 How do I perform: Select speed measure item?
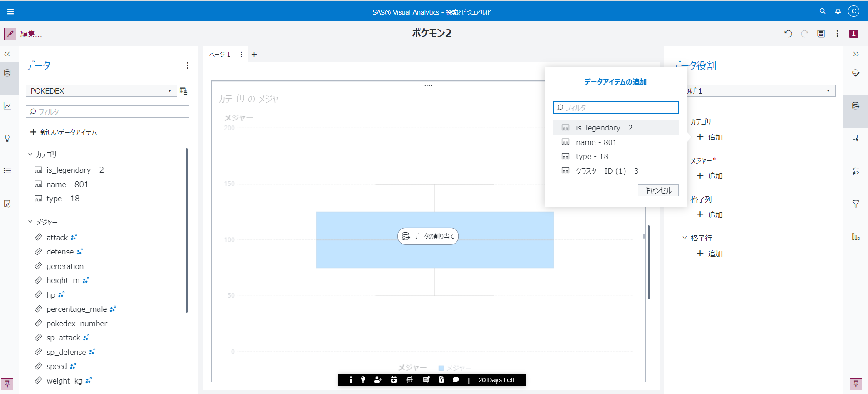pyautogui.click(x=56, y=366)
